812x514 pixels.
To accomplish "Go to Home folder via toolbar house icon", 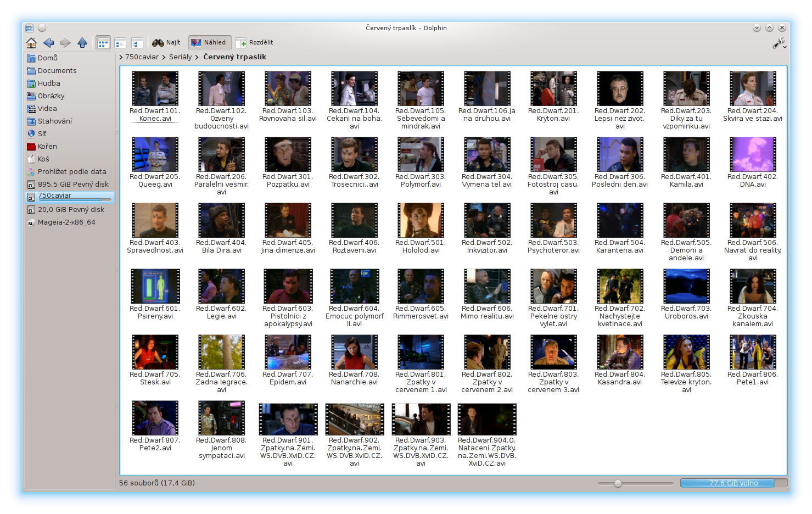I will coord(31,43).
